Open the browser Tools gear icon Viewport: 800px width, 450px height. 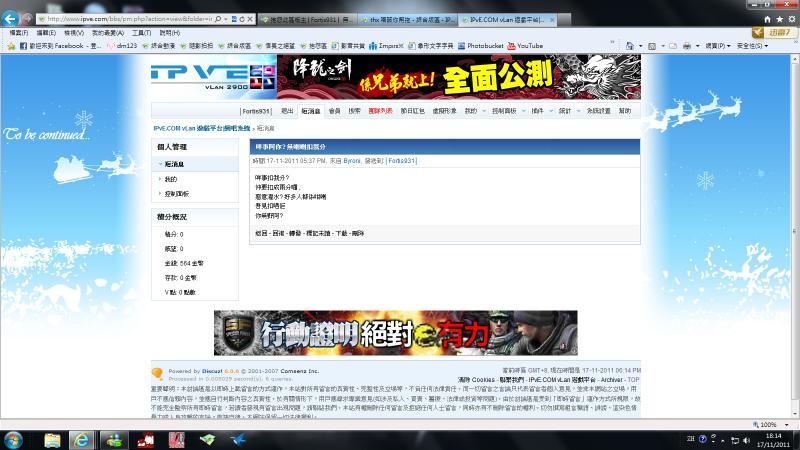tap(792, 19)
